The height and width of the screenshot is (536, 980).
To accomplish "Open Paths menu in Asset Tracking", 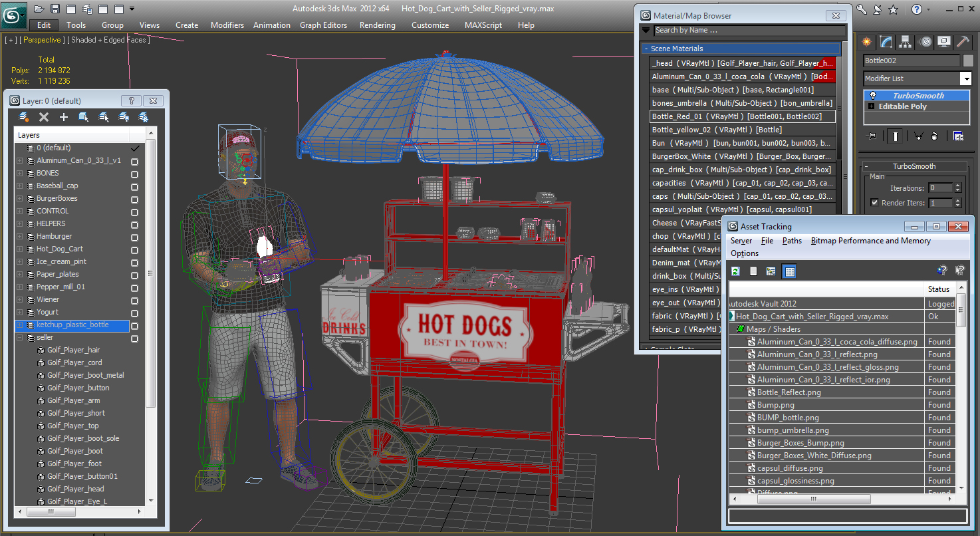I will (x=792, y=241).
